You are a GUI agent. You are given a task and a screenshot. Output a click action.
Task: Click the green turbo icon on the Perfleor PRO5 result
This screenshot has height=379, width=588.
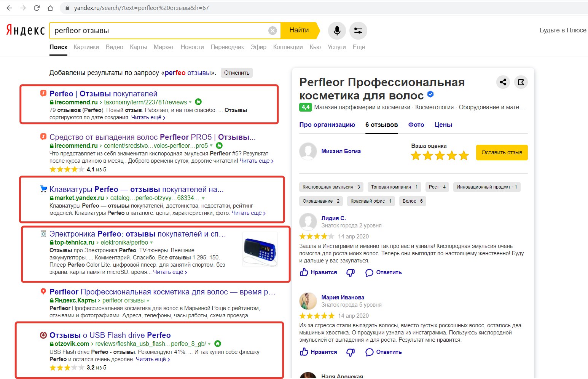pos(219,146)
